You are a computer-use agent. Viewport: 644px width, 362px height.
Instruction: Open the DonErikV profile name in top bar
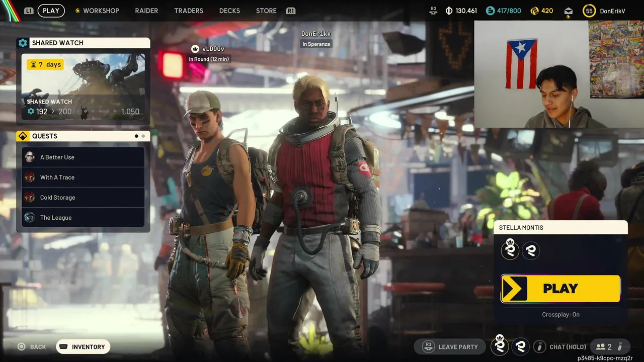point(612,11)
